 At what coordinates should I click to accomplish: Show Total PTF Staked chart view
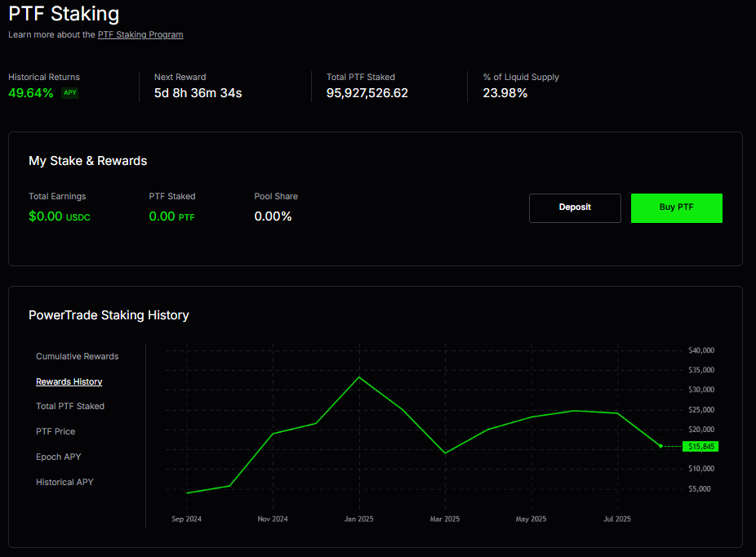[x=70, y=406]
